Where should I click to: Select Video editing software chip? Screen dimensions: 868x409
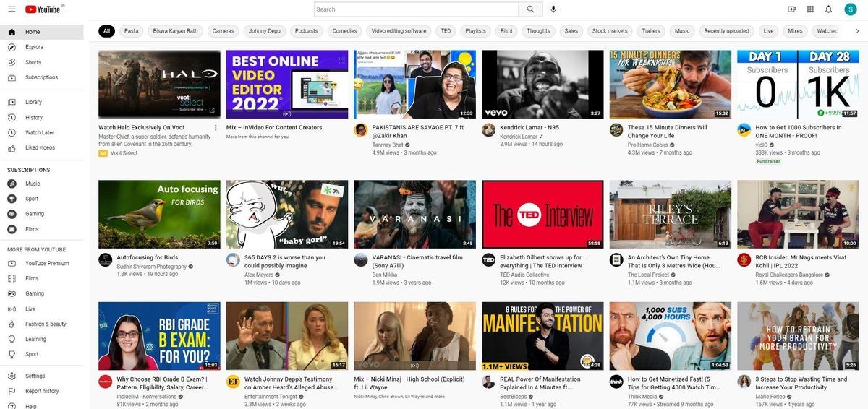point(399,31)
